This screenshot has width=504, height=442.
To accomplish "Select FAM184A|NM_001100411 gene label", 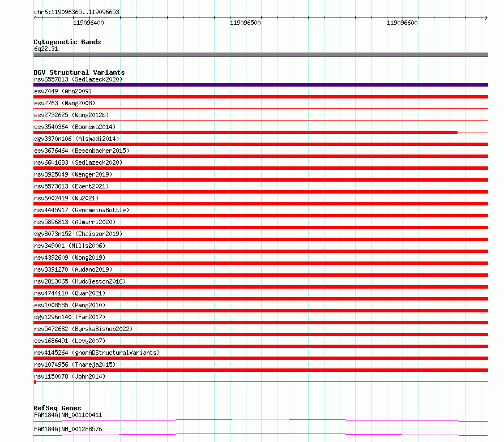I will 68,415.
